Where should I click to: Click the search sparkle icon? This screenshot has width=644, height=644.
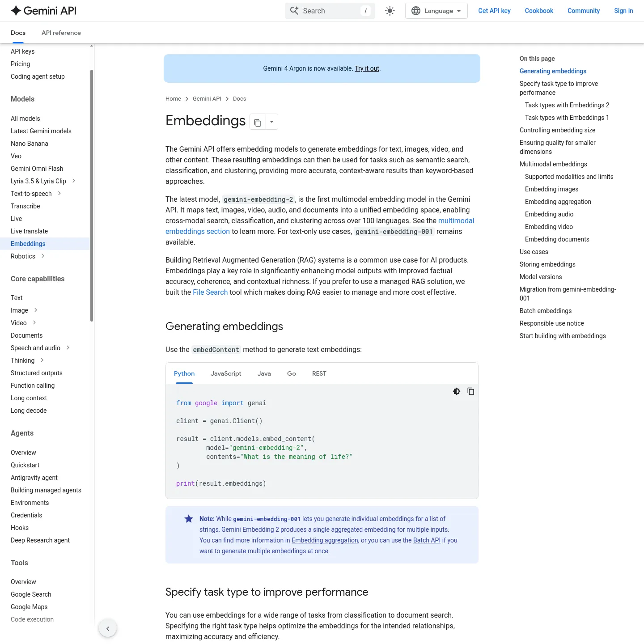click(294, 11)
